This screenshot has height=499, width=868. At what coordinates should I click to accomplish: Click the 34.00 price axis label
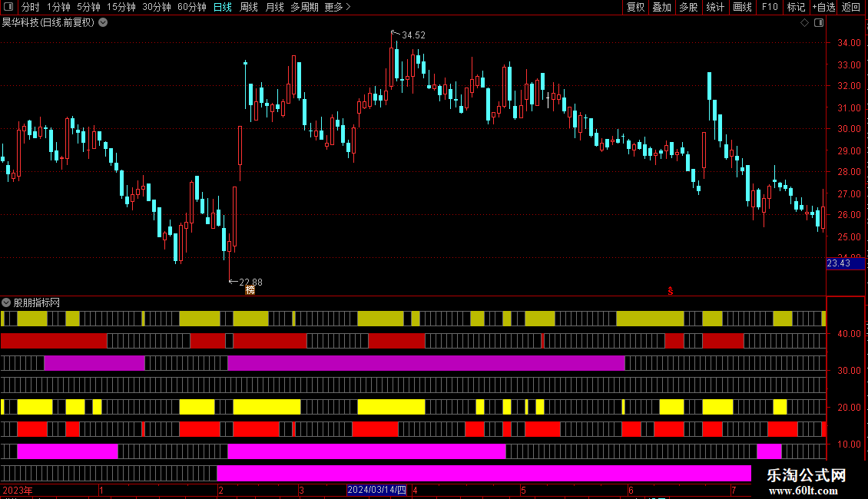(849, 42)
